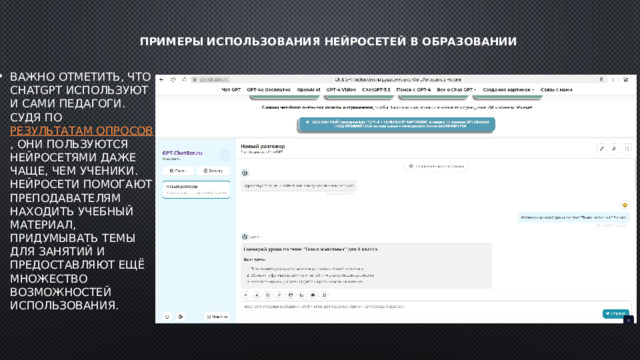Screen dimensions: 640x360
Task: Click the right button under GPT-ChatBot.ru
Action: coord(213,171)
